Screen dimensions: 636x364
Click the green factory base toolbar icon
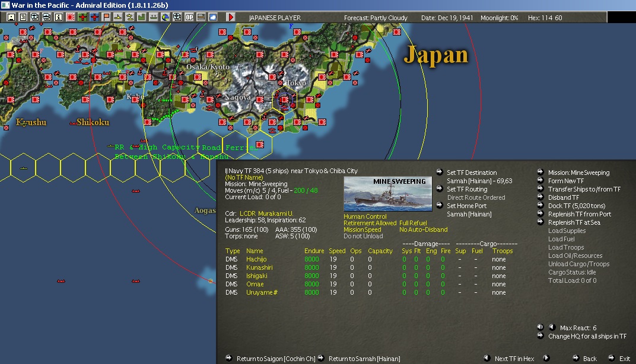142,17
